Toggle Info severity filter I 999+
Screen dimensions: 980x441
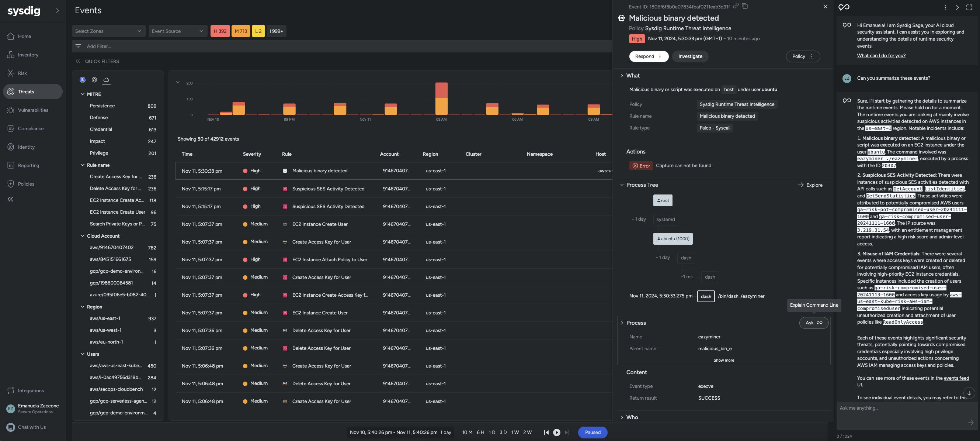(276, 31)
